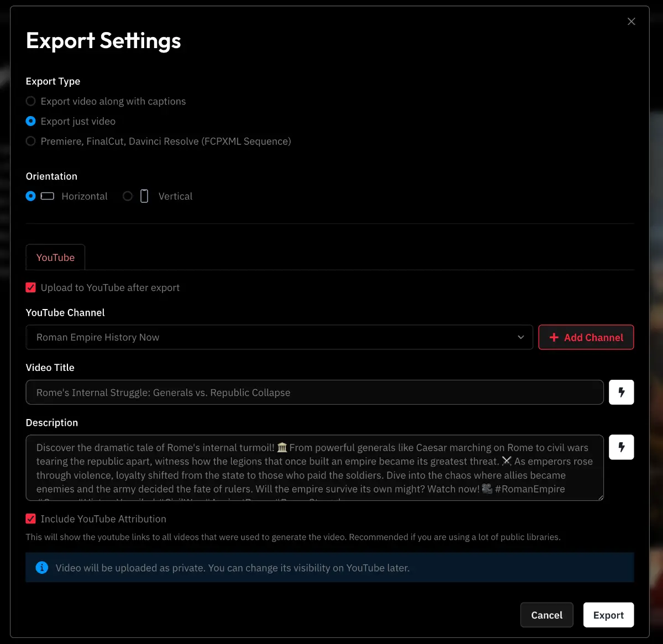This screenshot has height=644, width=663.
Task: Click the horizontal orientation rectangle icon
Action: coord(48,196)
